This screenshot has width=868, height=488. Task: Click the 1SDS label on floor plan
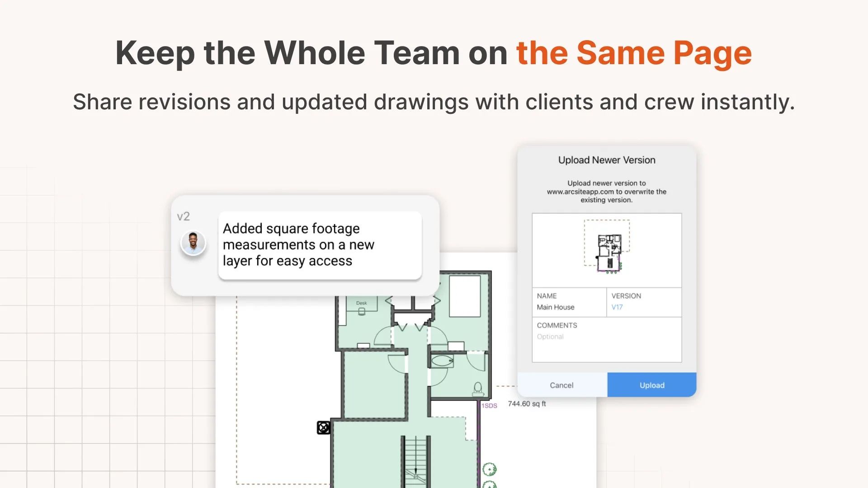489,406
